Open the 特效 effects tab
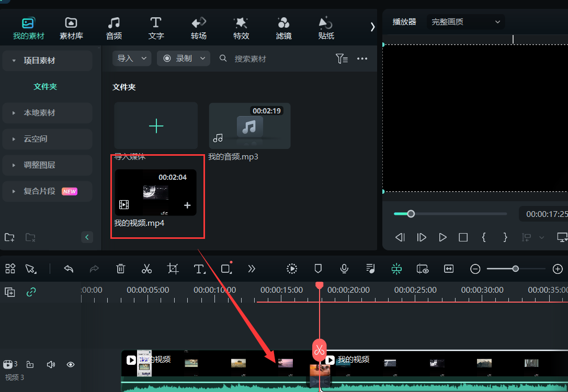The width and height of the screenshot is (568, 392). click(x=241, y=28)
